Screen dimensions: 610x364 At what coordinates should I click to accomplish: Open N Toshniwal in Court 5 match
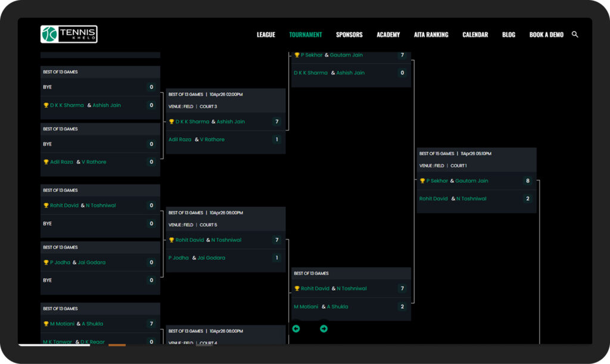[226, 240]
